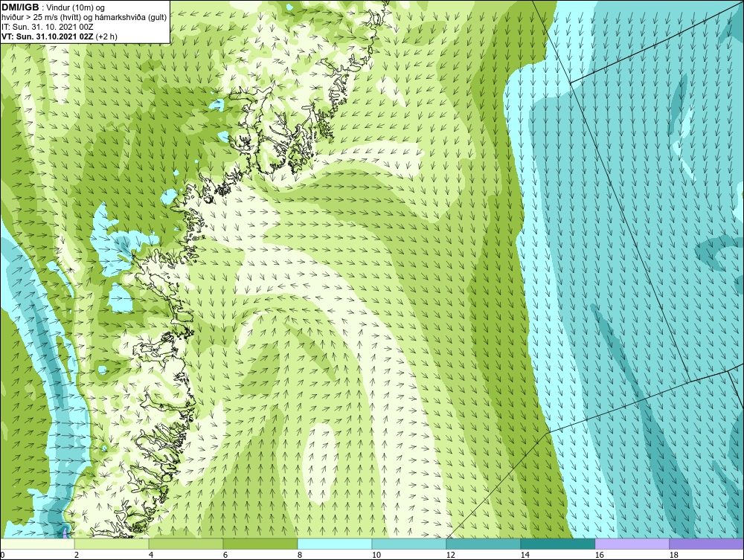Click the "14" tick label on the scale

pyautogui.click(x=525, y=555)
